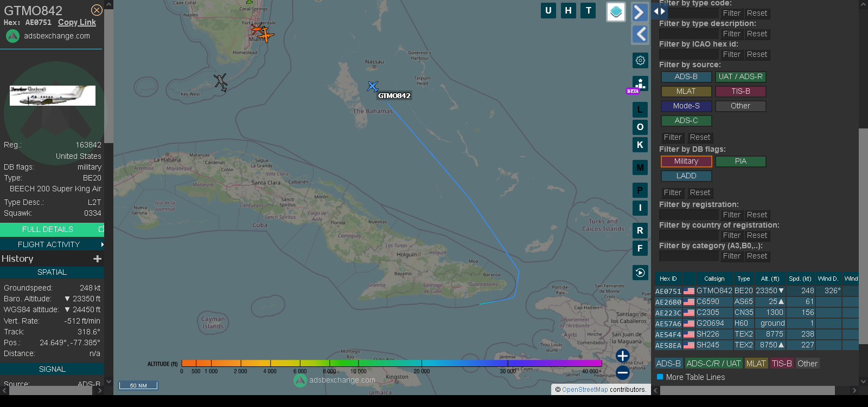The width and height of the screenshot is (868, 407).
Task: Toggle the P map option button
Action: pos(640,190)
